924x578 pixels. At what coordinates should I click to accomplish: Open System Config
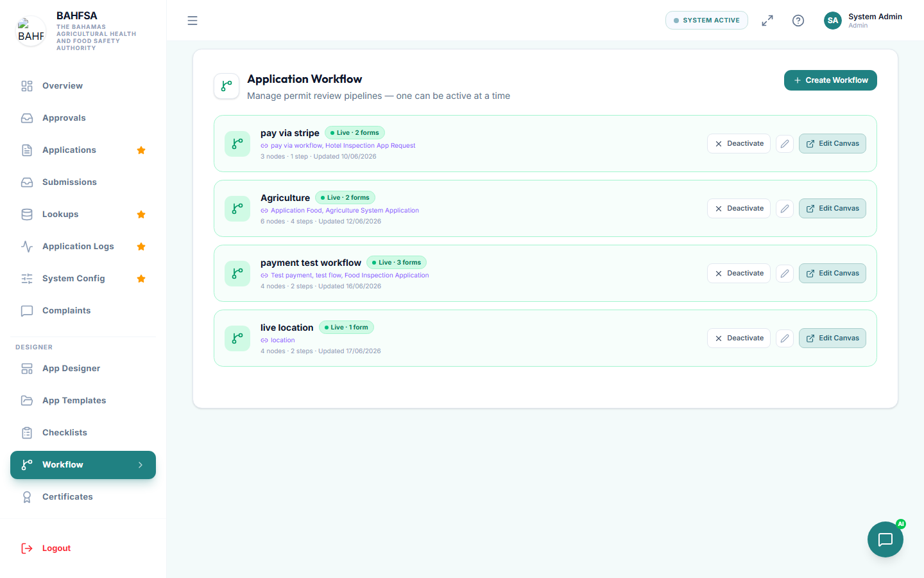click(83, 279)
